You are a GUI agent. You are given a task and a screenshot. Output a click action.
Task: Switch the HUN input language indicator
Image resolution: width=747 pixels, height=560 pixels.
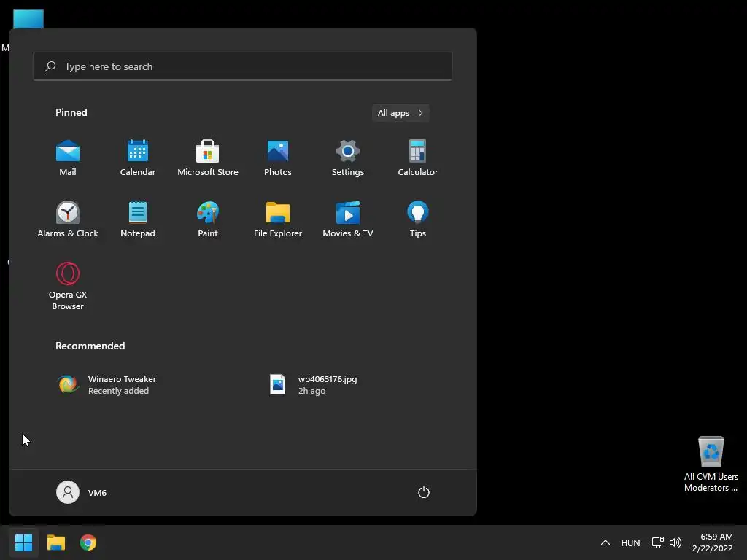[630, 542]
